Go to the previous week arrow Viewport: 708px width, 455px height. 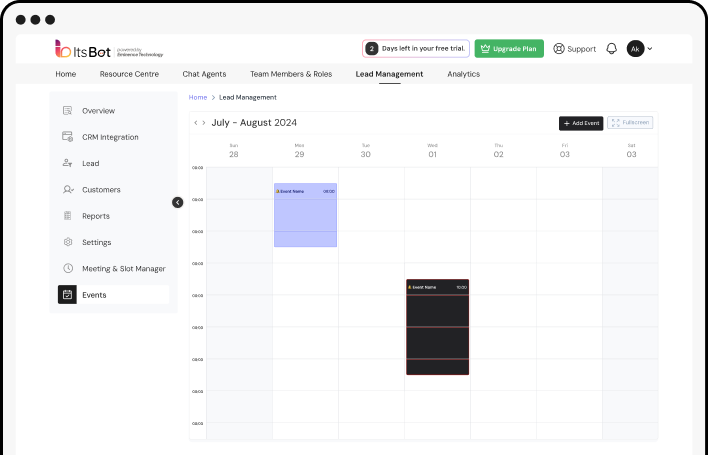pyautogui.click(x=196, y=123)
